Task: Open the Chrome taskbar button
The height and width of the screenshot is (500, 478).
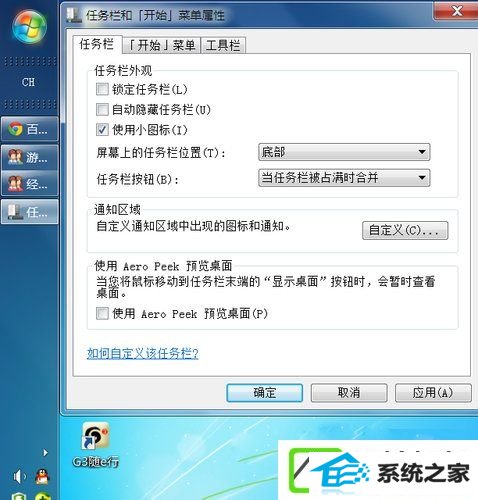Action: [x=30, y=129]
